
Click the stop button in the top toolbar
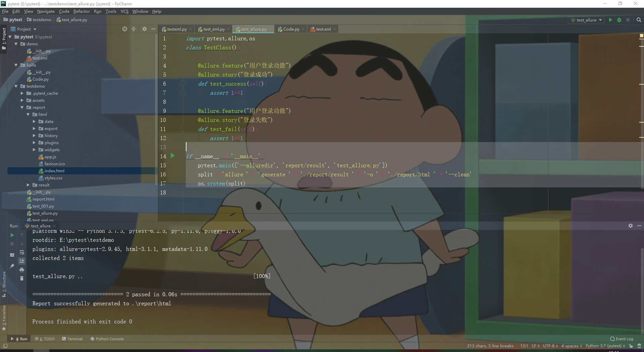point(628,20)
